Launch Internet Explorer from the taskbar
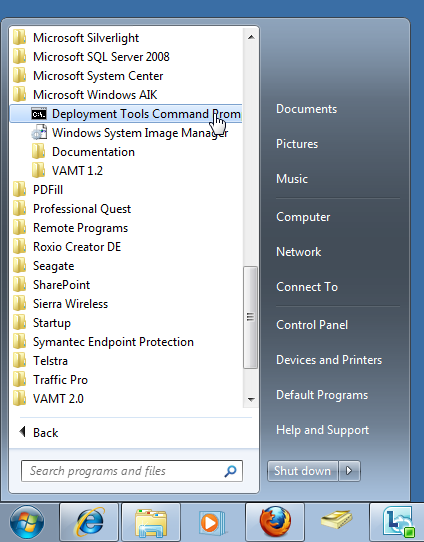 (x=89, y=522)
